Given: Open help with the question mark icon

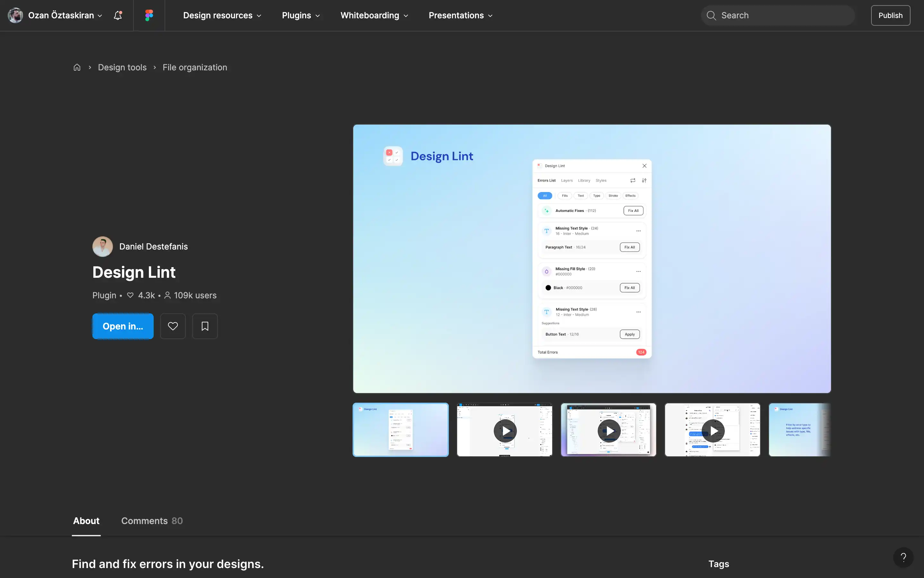Looking at the screenshot, I should click(903, 557).
